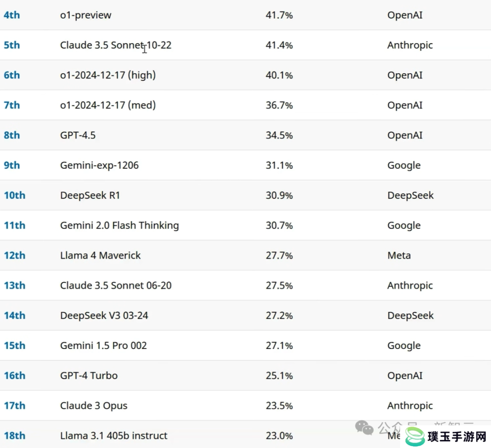Screen dimensions: 491x448
Task: Select the DeepSeek organization for R1 row
Action: (x=410, y=195)
